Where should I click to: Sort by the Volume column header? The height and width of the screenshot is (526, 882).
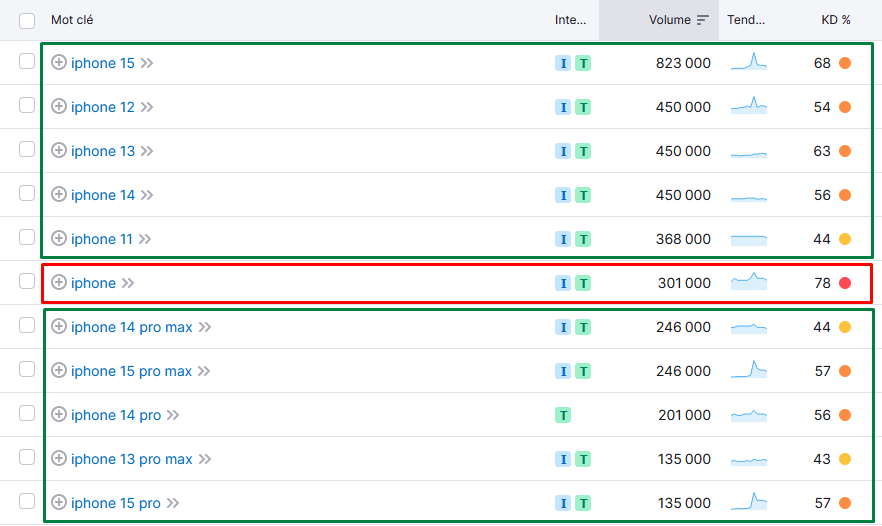tap(669, 20)
